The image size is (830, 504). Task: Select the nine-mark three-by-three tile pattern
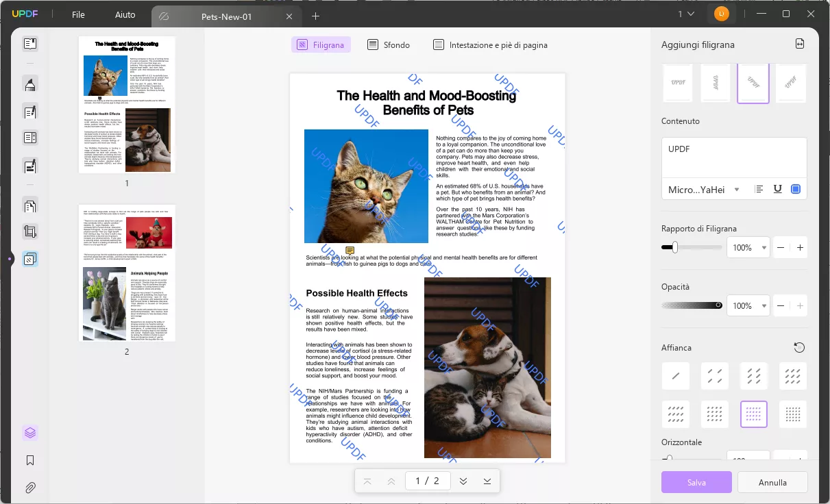pyautogui.click(x=793, y=375)
